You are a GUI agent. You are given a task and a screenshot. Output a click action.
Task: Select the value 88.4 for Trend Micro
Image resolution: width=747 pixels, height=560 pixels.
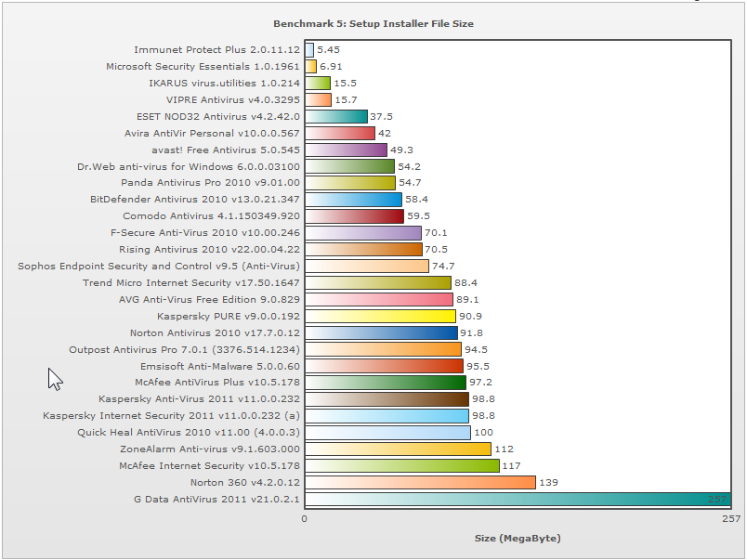pyautogui.click(x=465, y=282)
